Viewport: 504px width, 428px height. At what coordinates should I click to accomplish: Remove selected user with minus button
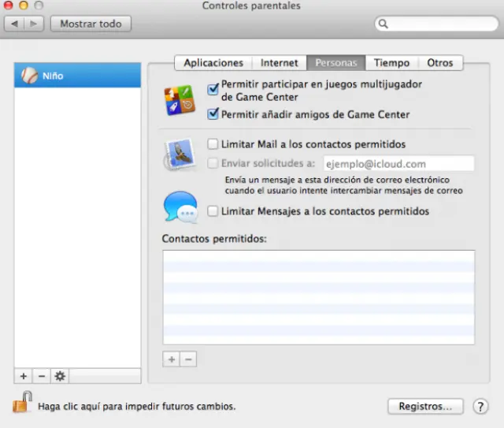pyautogui.click(x=42, y=376)
